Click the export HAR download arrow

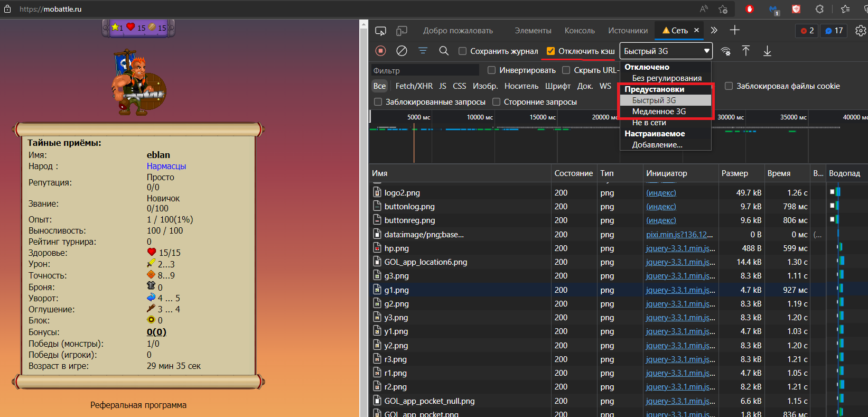click(767, 51)
